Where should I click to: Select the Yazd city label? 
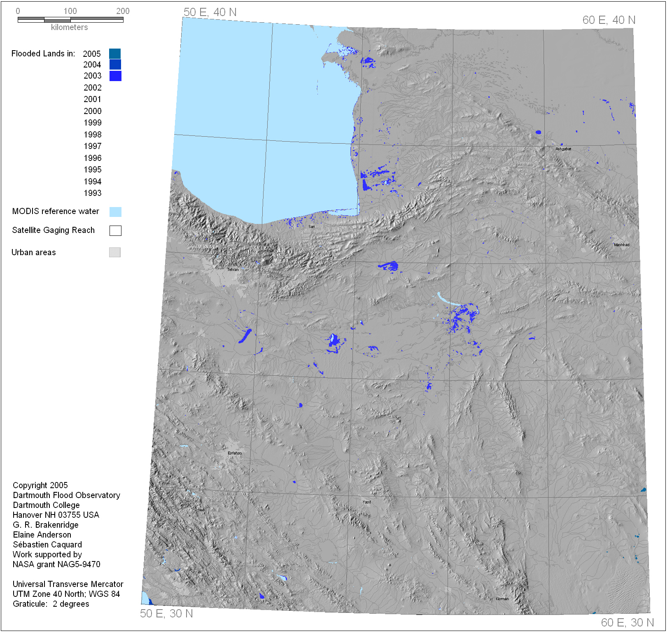pos(366,502)
